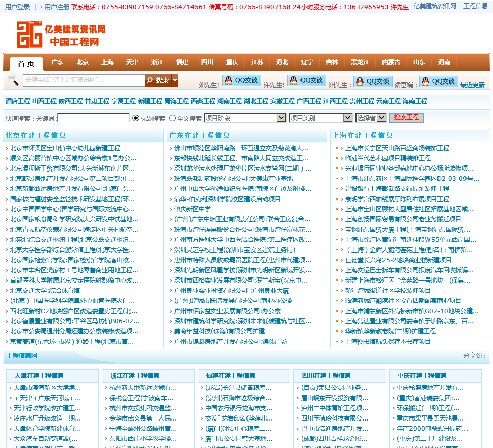This screenshot has height=448, width=493.
Task: Open QQ chat with 刘先生
Action: pyautogui.click(x=242, y=81)
